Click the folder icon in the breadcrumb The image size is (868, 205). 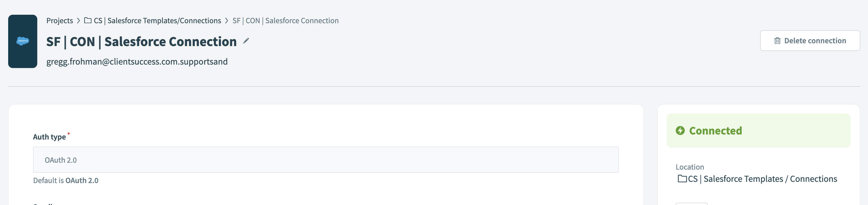click(88, 21)
